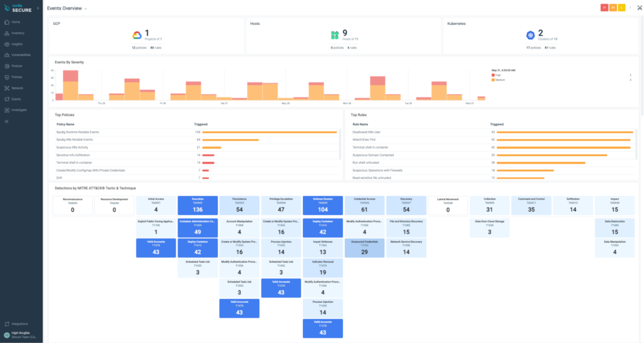
Task: Toggle the Medium severity filter chip
Action: coord(614,8)
